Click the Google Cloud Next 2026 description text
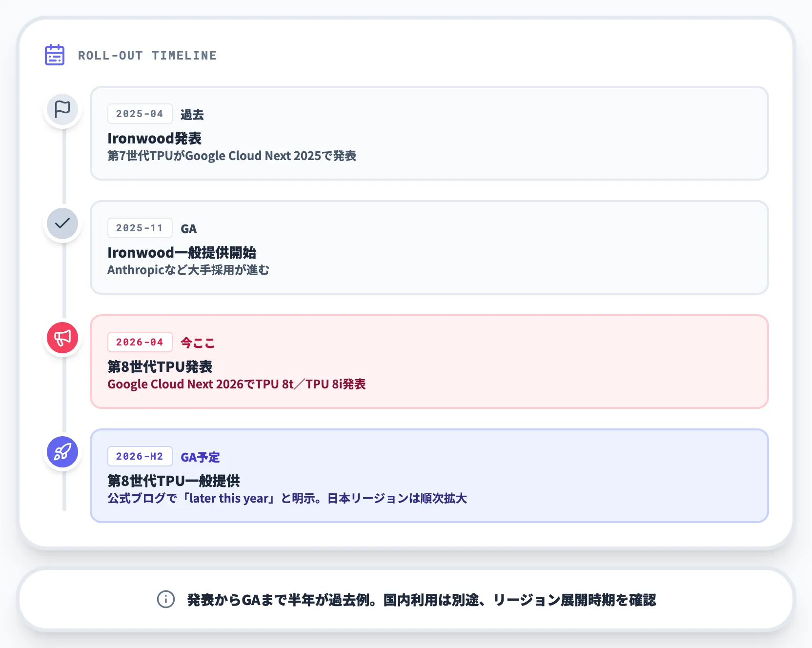Screen dimensions: 812x648 [238, 384]
